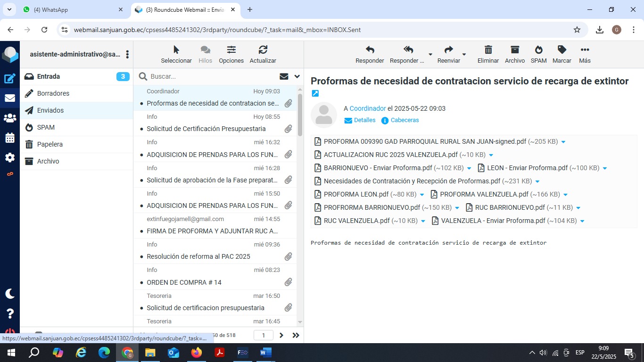Open the calendar icon in sidebar
644x362 pixels.
(x=10, y=138)
